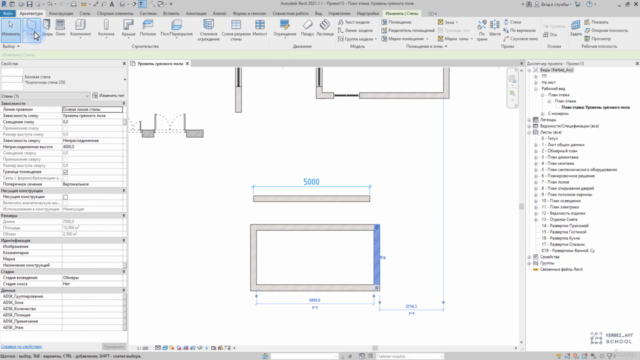This screenshot has width=640, height=360.
Task: Expand Помещения и зоны panel title
Action: point(427,47)
